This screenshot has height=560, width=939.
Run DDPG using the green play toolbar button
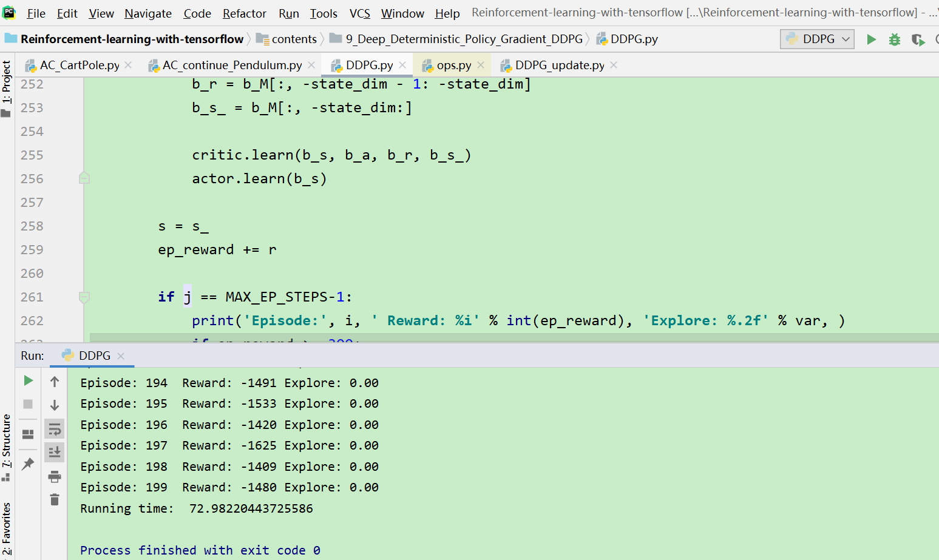pos(871,38)
